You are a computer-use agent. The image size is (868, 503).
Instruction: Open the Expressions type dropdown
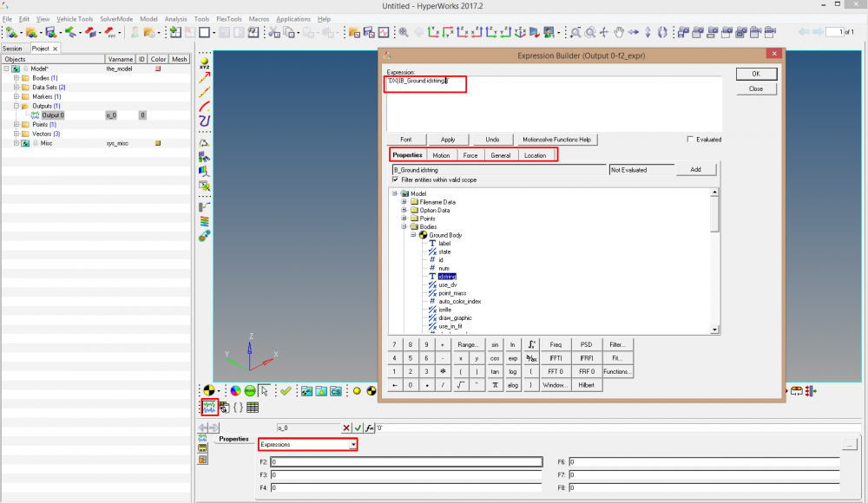click(352, 444)
